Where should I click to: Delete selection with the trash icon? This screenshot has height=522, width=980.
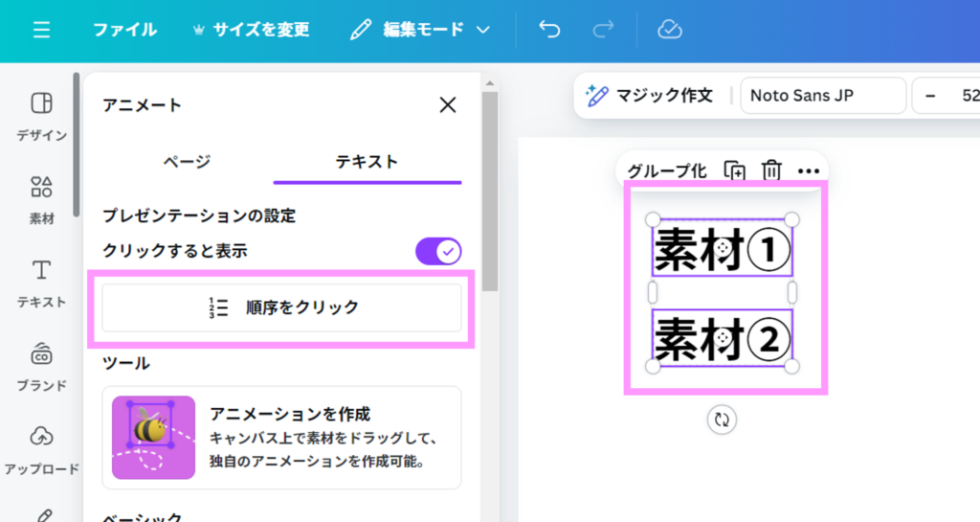click(x=771, y=170)
